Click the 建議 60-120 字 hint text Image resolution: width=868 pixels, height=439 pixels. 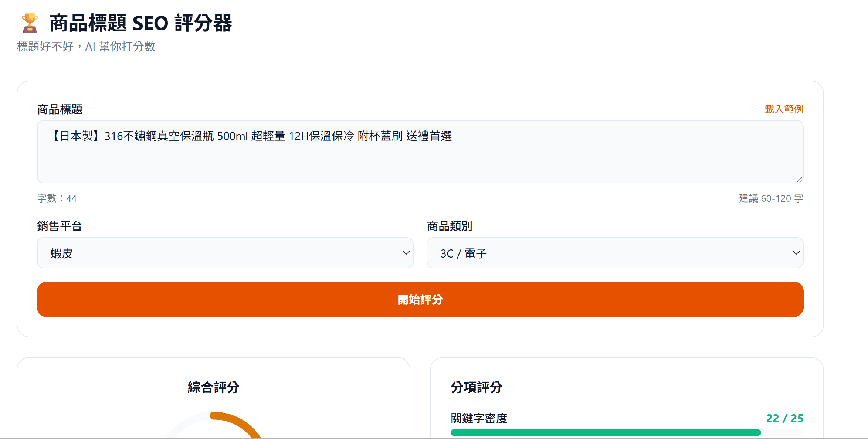coord(771,198)
